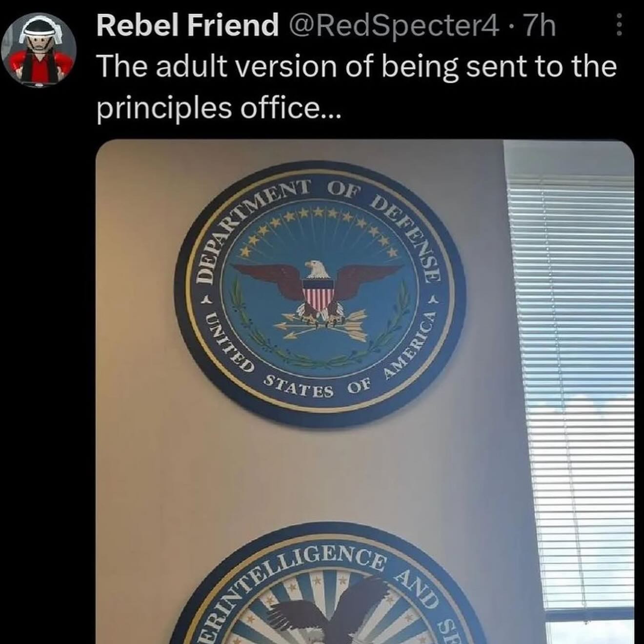
Task: Open the 7h timestamp of the post
Action: point(540,25)
